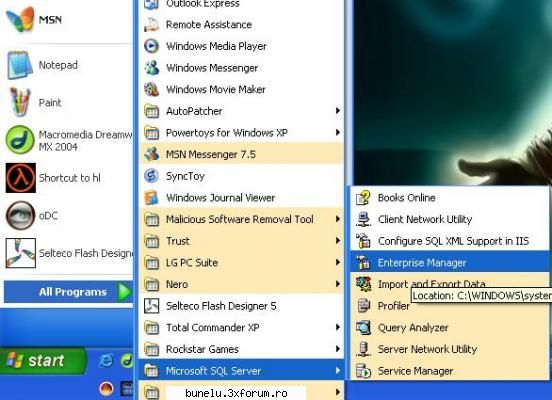The width and height of the screenshot is (552, 400).
Task: Expand the Rockstar Games arrow
Action: 338,349
